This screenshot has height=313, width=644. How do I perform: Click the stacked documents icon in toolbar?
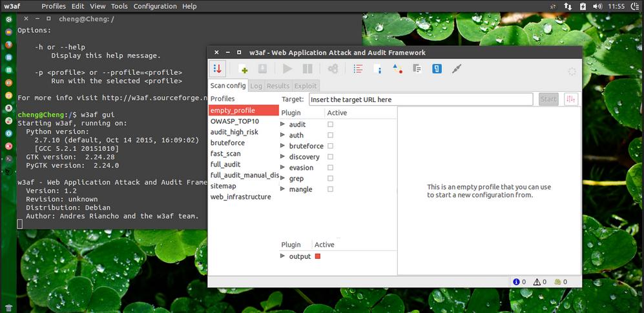coord(417,69)
